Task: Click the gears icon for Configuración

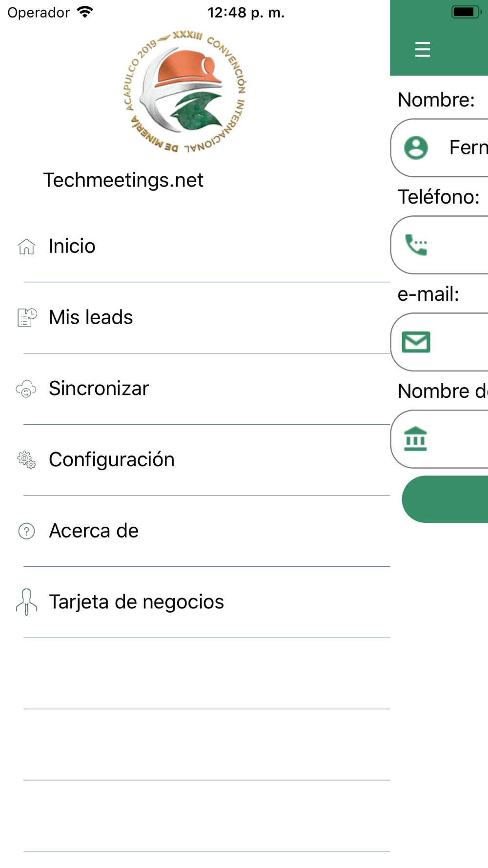Action: (x=27, y=460)
